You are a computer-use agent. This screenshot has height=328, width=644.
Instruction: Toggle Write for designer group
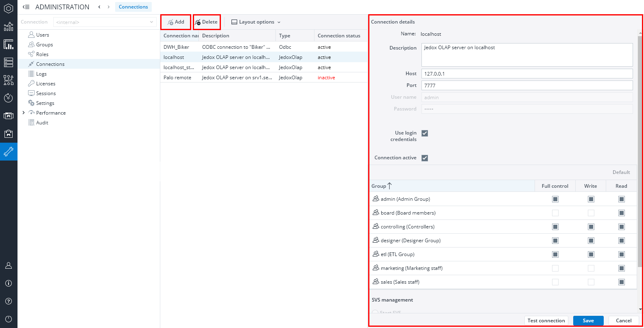coord(591,241)
